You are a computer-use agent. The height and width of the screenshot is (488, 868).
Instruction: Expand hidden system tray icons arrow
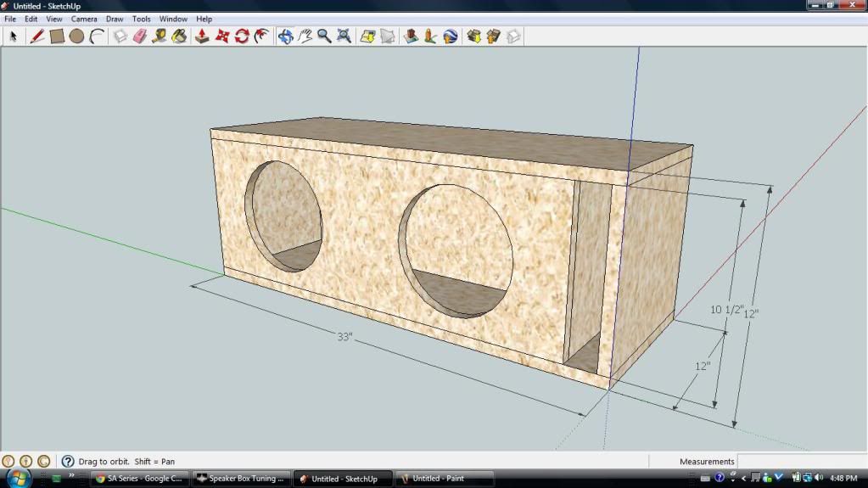point(743,478)
